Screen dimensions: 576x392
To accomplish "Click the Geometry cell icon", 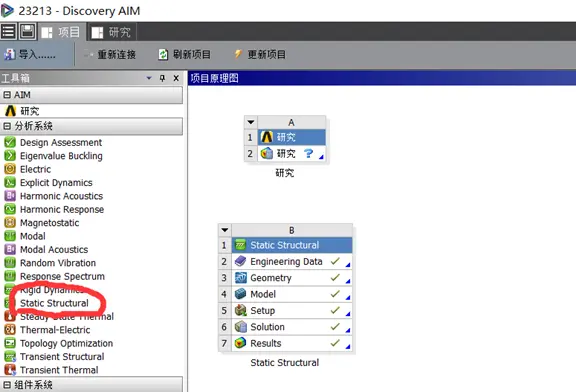I will (241, 278).
